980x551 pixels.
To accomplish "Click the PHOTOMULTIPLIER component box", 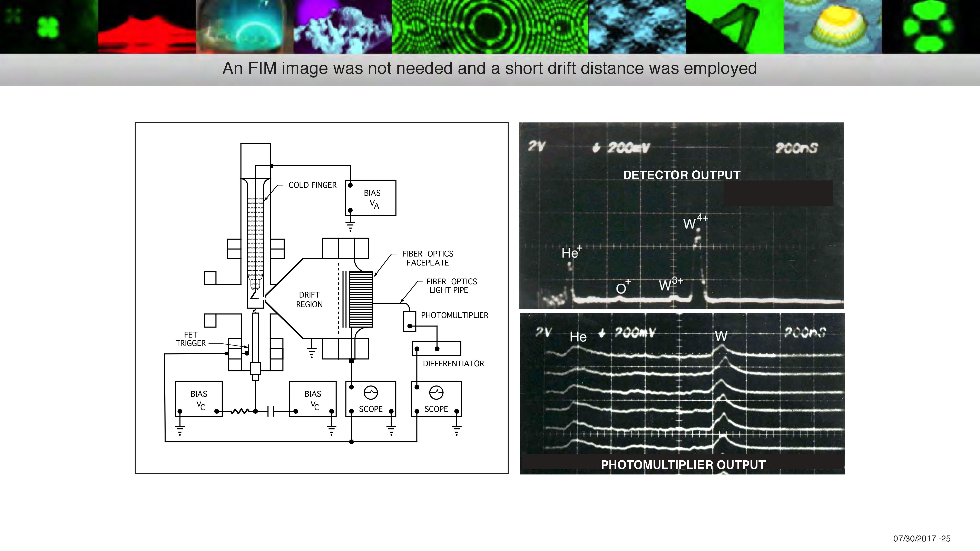I will tap(410, 321).
